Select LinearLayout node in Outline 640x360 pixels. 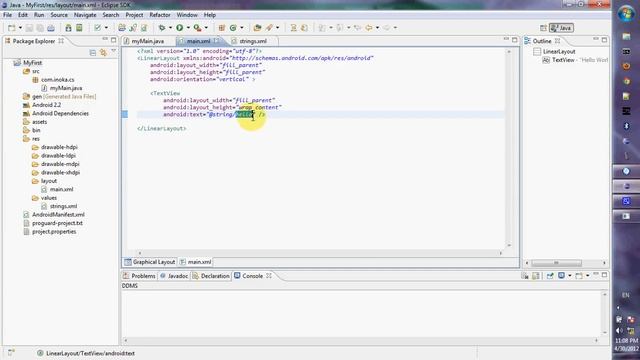pos(559,52)
